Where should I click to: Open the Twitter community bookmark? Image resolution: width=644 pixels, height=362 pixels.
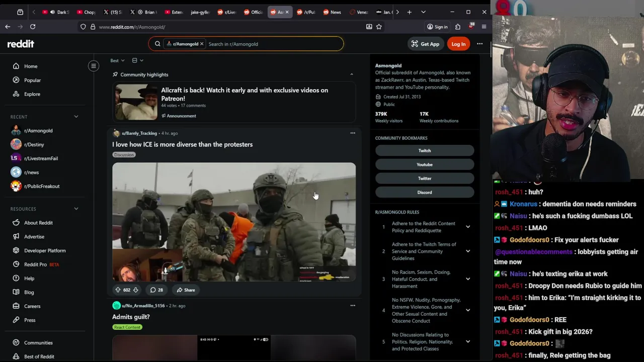(x=425, y=178)
